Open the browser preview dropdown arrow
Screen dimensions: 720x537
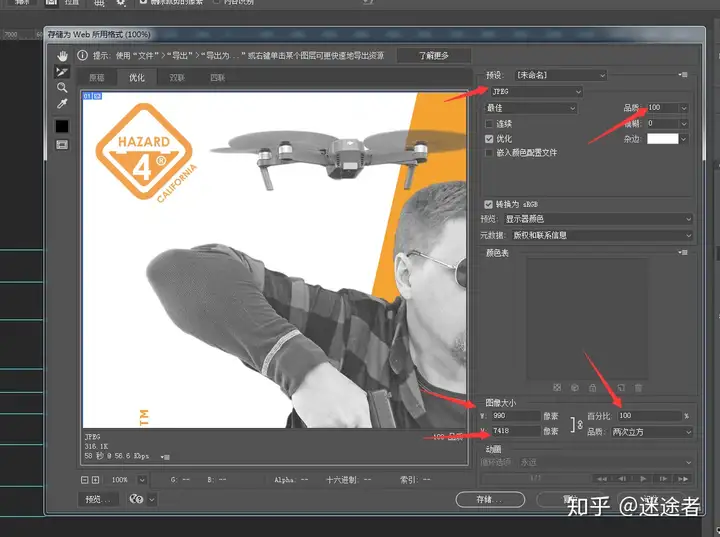point(152,499)
